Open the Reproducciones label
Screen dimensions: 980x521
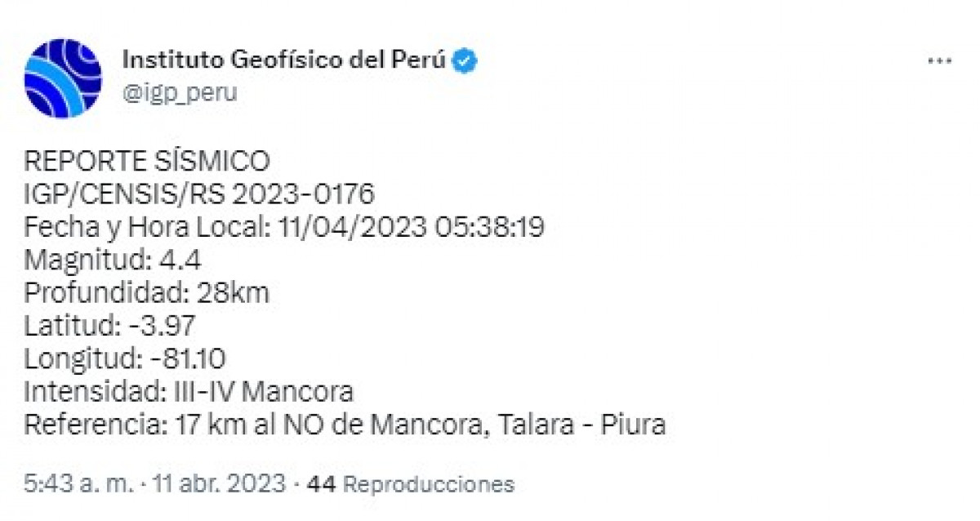(429, 484)
